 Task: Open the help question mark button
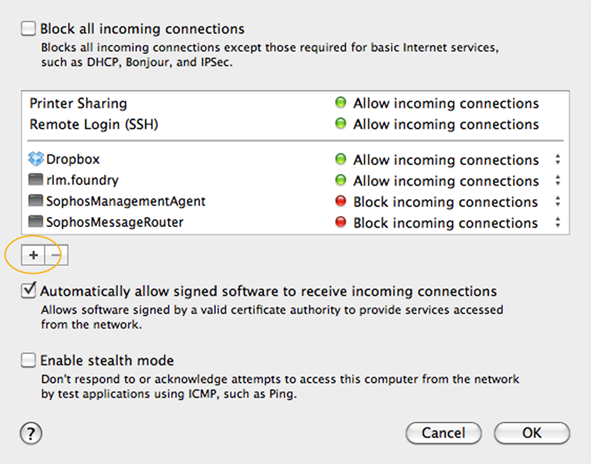click(x=31, y=433)
